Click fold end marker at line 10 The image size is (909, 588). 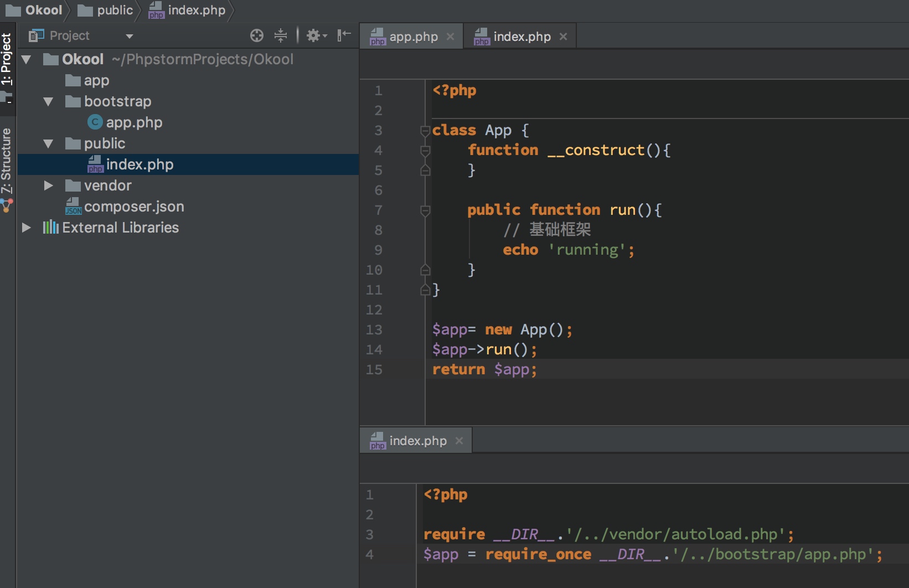[425, 270]
